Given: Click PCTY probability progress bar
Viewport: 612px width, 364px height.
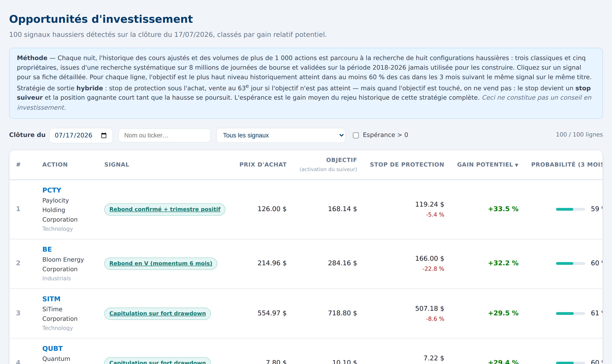Looking at the screenshot, I should [570, 209].
